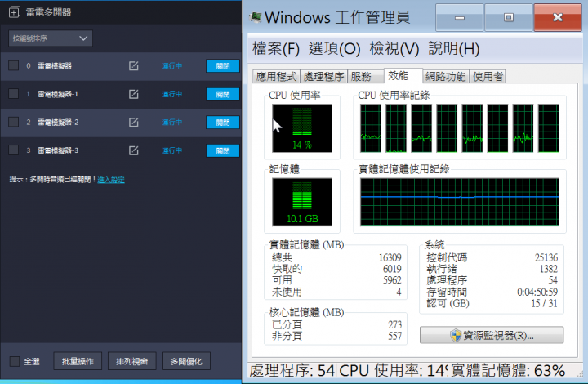Click the 已分頁 value 273
This screenshot has width=588, height=384.
[395, 324]
